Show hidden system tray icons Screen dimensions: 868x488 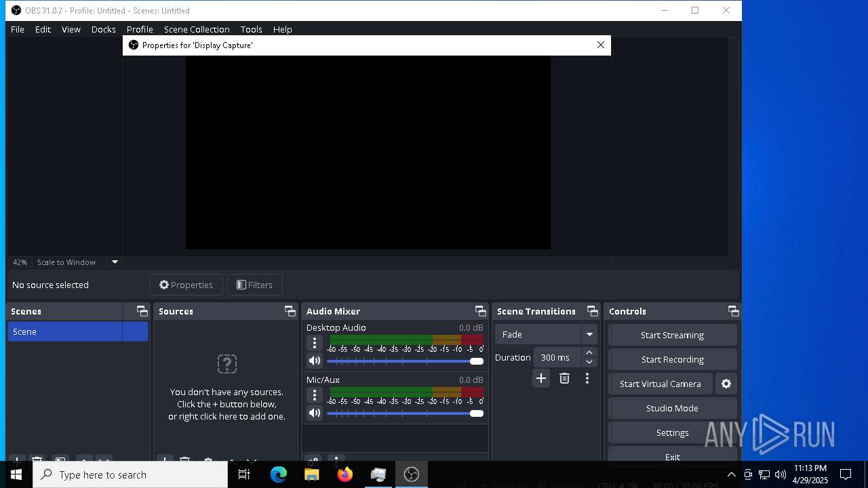click(x=731, y=474)
